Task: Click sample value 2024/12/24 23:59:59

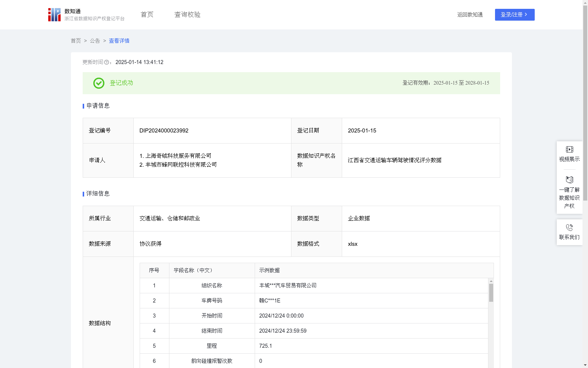Action: click(x=283, y=331)
